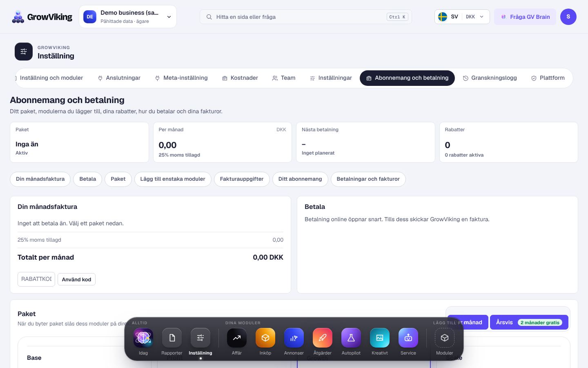Select Abonnemang och betalning tab
This screenshot has width=588, height=368.
click(x=407, y=78)
